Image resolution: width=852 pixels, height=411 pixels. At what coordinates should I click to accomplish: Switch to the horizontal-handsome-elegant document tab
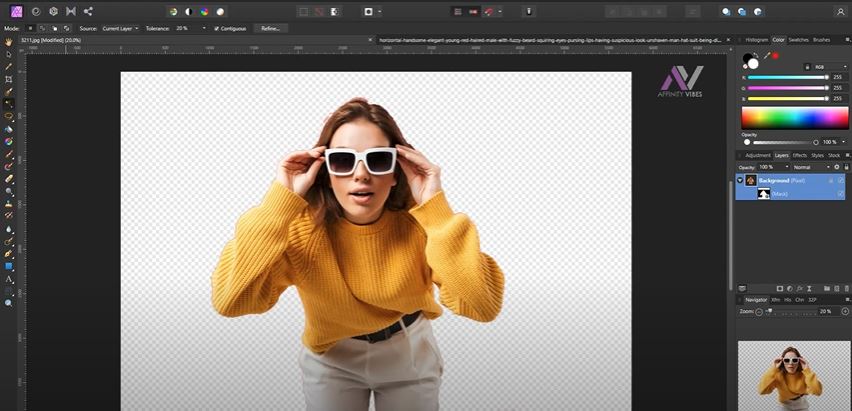[550, 40]
